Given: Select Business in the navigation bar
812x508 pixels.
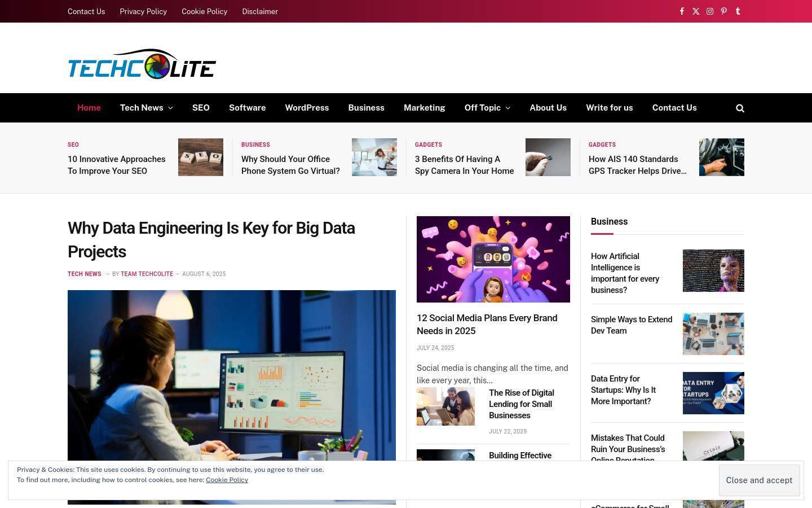Looking at the screenshot, I should tap(367, 108).
